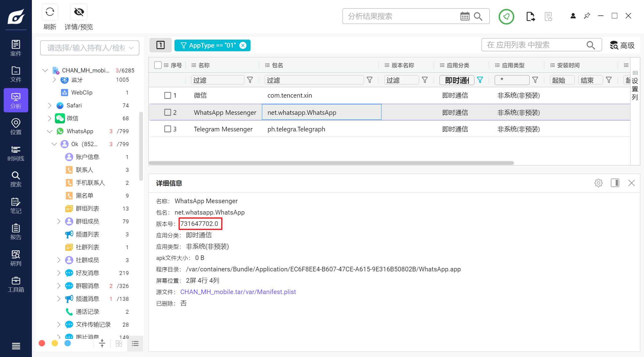Screen dimensions: 644x357
Task: Open the Timeline (时间线) sidebar icon
Action: [x=16, y=153]
